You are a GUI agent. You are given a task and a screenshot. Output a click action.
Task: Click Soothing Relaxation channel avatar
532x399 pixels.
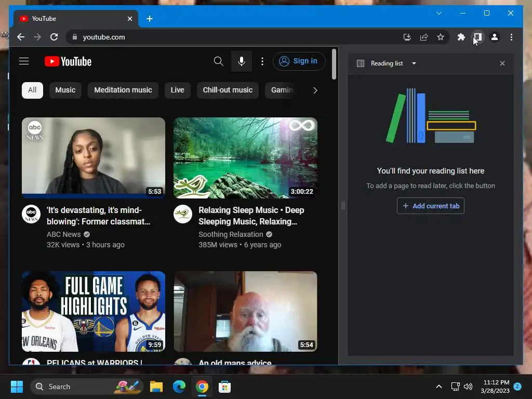pyautogui.click(x=183, y=214)
